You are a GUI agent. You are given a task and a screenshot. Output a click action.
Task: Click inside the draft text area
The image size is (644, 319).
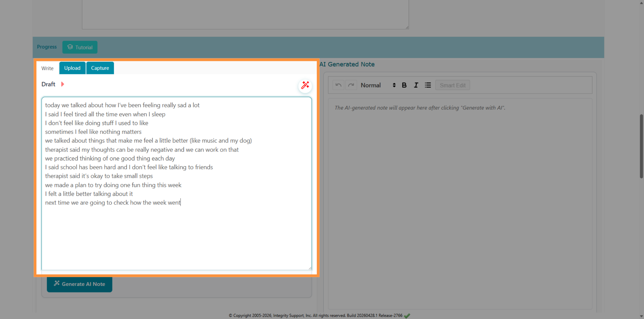(x=177, y=183)
